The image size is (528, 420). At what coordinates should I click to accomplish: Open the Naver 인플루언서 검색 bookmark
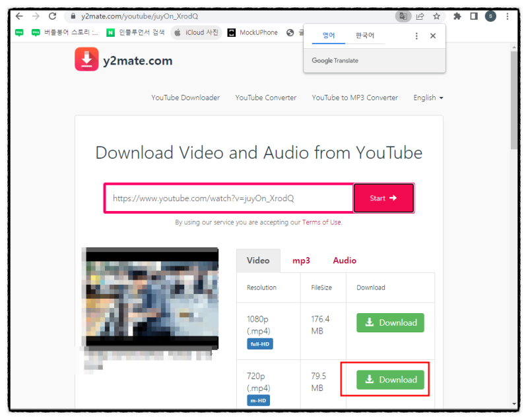(135, 32)
